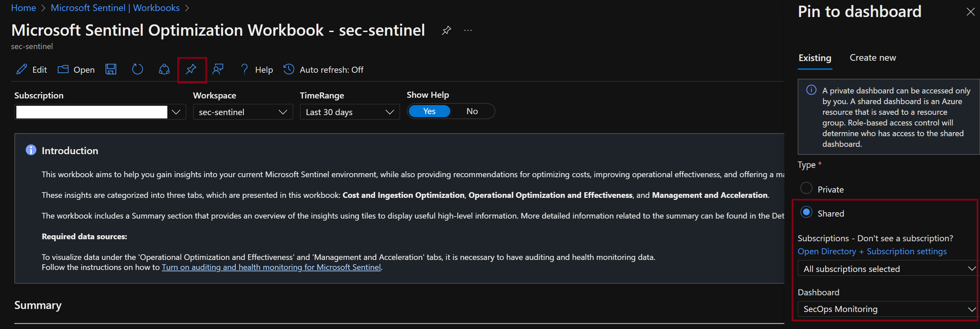The image size is (980, 329).
Task: Click the pin icon in the toolbar
Action: (191, 69)
